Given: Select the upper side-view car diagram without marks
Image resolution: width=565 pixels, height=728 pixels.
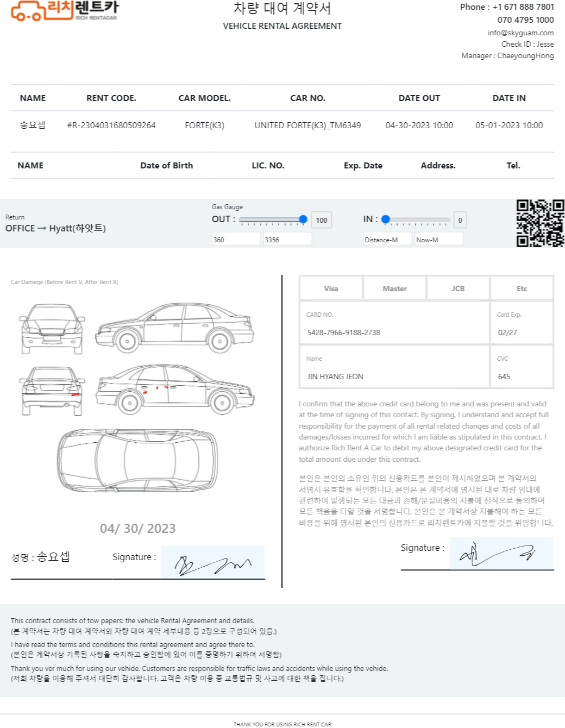Looking at the screenshot, I should pyautogui.click(x=175, y=328).
